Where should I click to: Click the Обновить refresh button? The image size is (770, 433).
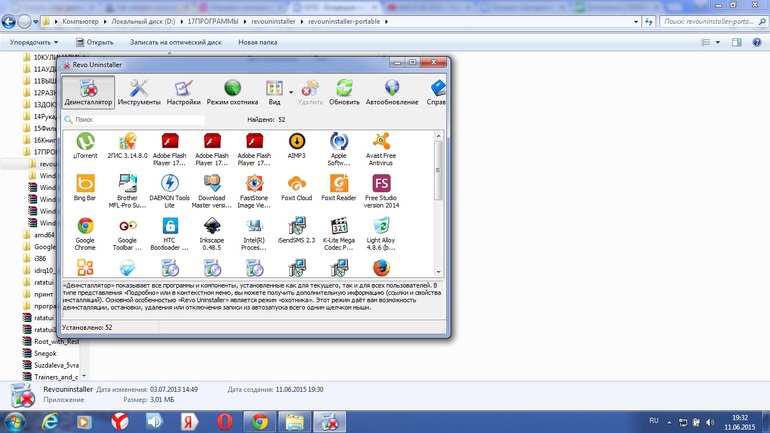coord(344,93)
